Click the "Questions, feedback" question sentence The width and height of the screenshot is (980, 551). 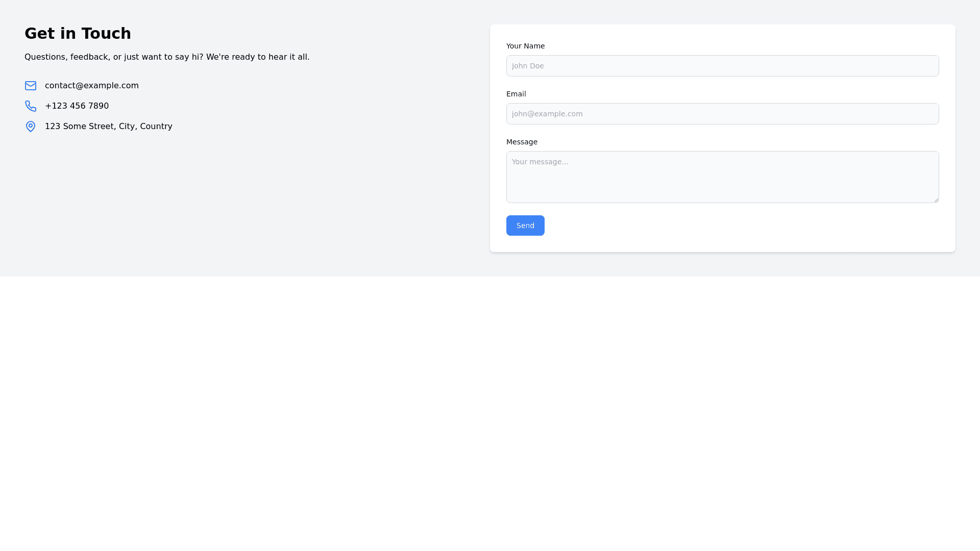(x=114, y=57)
